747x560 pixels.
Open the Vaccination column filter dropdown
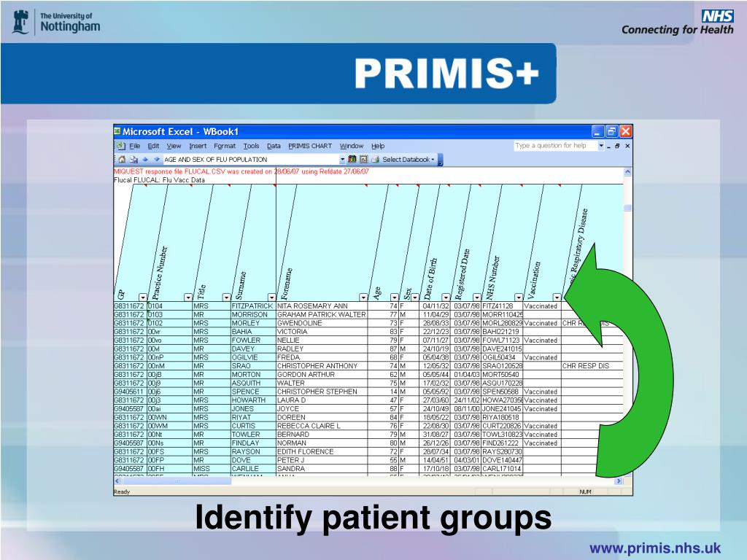pos(557,297)
